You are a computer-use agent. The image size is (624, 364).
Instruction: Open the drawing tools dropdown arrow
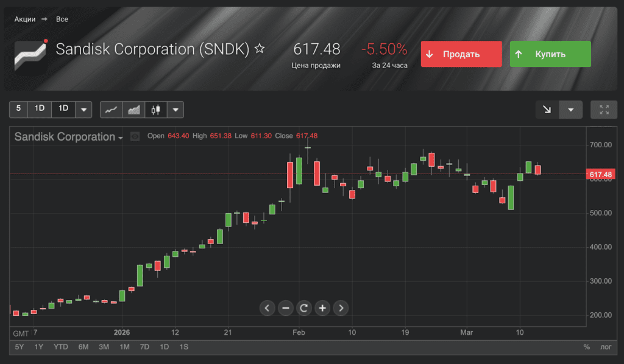tap(571, 110)
